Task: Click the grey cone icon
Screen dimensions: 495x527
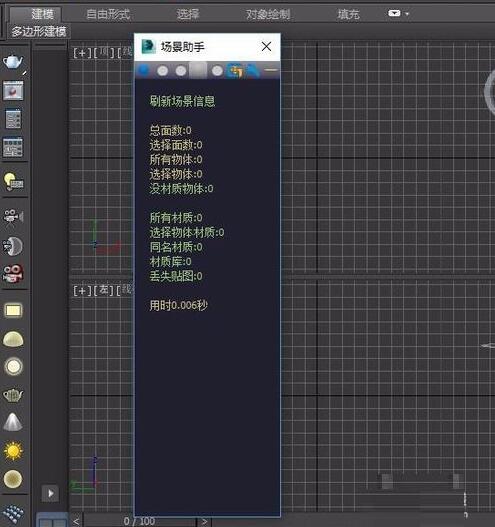Action: (x=13, y=421)
